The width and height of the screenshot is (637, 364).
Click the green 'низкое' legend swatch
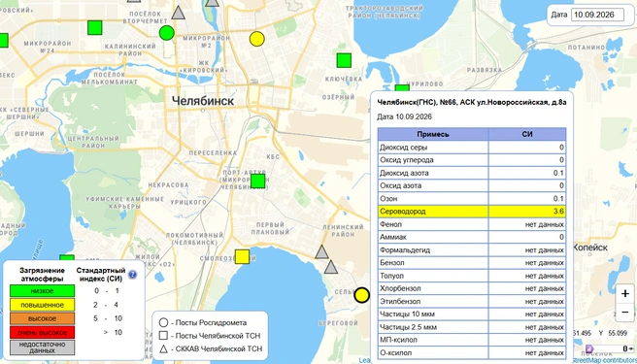point(43,291)
